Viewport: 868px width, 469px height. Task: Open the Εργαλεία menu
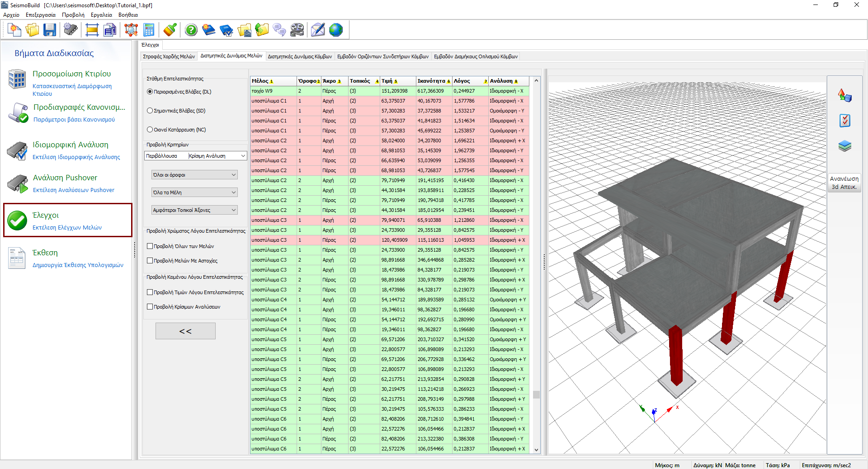coord(101,15)
